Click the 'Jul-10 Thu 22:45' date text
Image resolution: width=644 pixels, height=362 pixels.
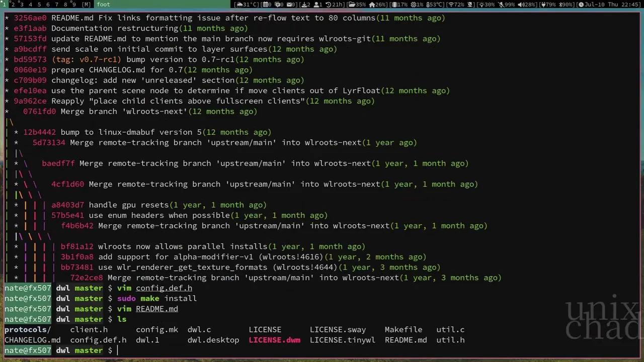[612, 5]
